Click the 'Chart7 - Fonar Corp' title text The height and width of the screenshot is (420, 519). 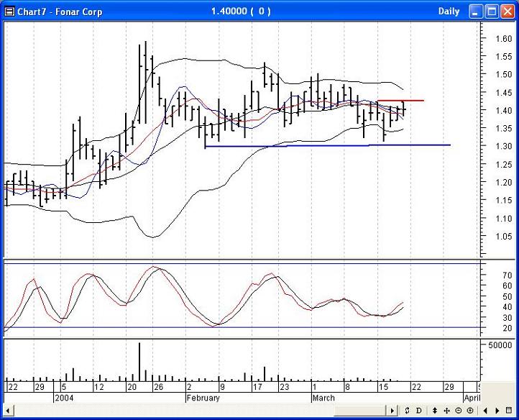60,12
